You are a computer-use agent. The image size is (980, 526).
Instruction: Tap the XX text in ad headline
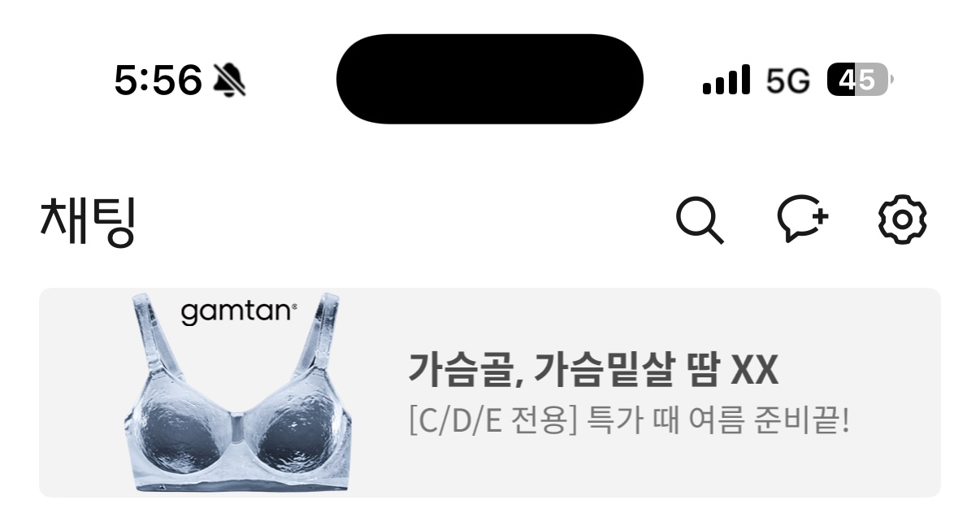[x=755, y=371]
